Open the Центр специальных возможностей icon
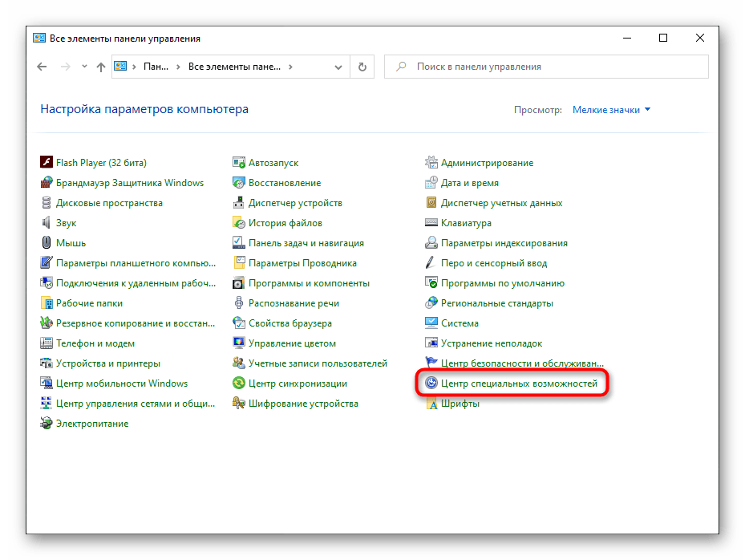 431,383
